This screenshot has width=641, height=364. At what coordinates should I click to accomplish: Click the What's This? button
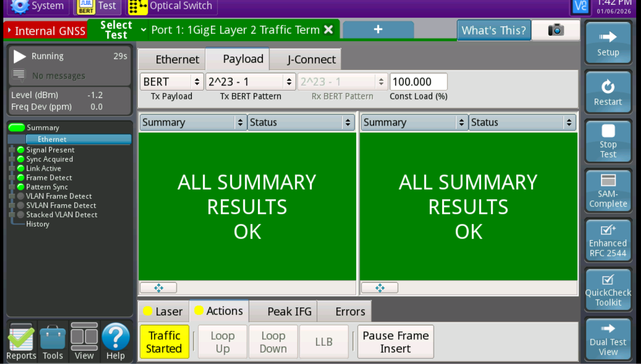tap(494, 30)
